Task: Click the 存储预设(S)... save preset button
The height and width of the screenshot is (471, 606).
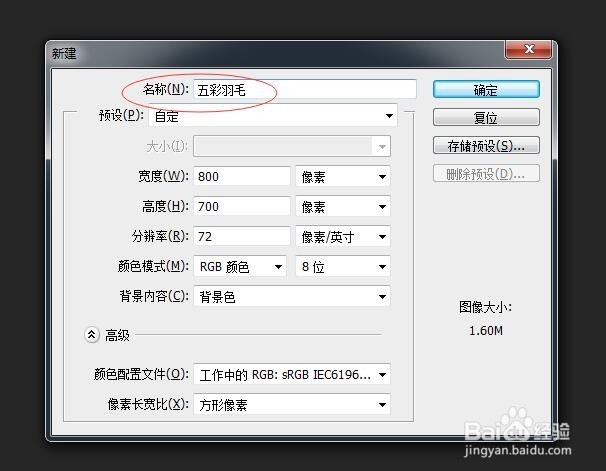Action: coord(486,146)
